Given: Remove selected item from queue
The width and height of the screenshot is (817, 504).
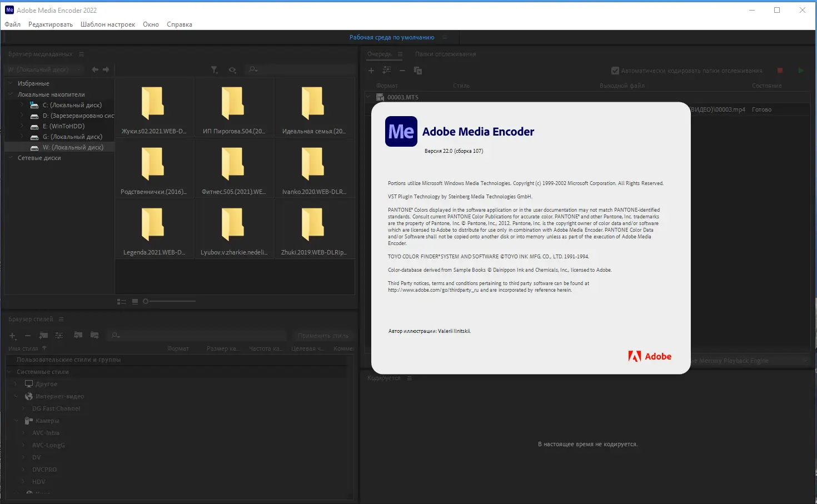Looking at the screenshot, I should pyautogui.click(x=402, y=71).
